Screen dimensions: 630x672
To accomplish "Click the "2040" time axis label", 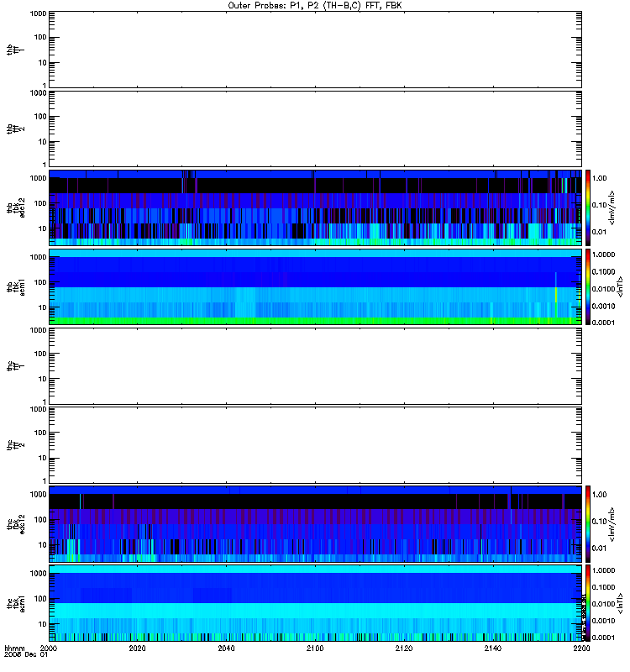I will click(x=226, y=648).
